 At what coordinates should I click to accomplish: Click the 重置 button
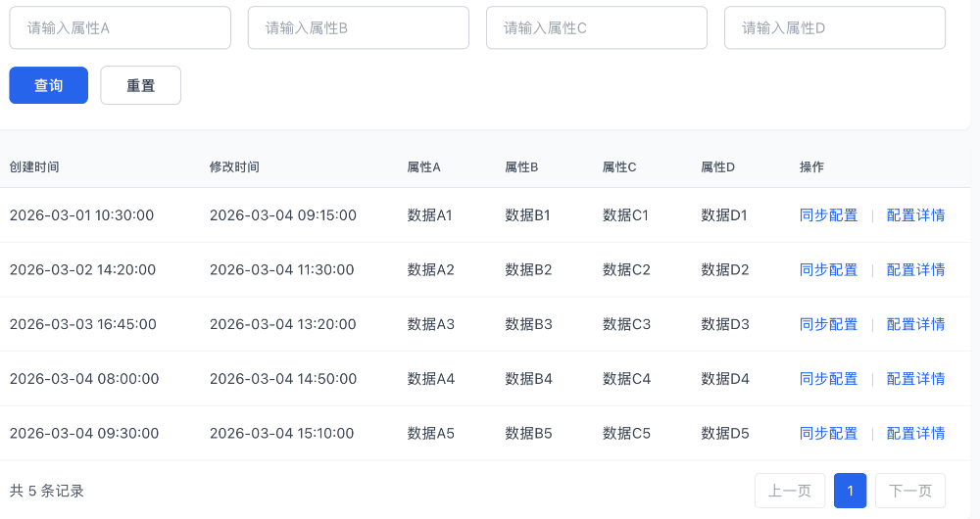click(x=140, y=85)
